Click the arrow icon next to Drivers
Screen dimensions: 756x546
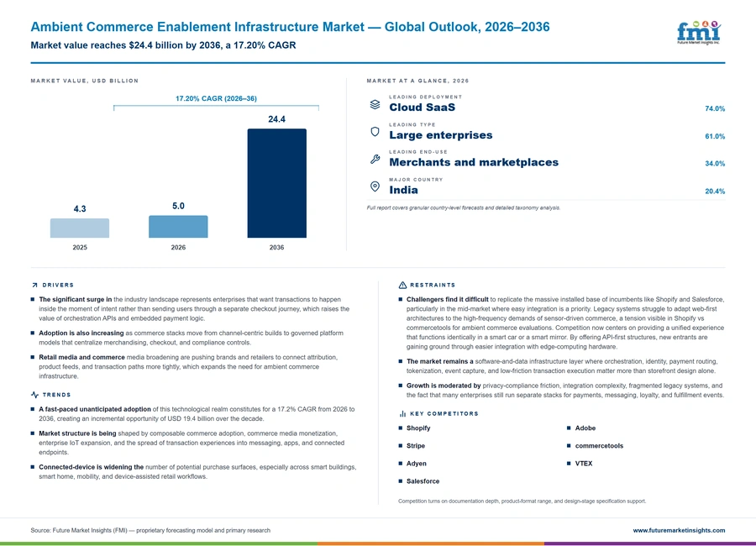click(34, 285)
